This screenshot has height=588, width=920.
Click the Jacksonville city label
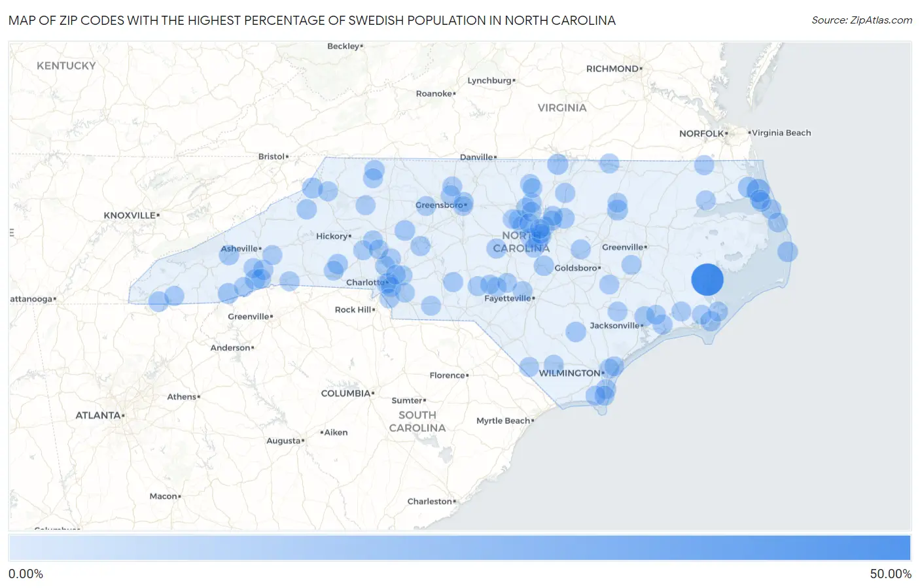pos(615,326)
